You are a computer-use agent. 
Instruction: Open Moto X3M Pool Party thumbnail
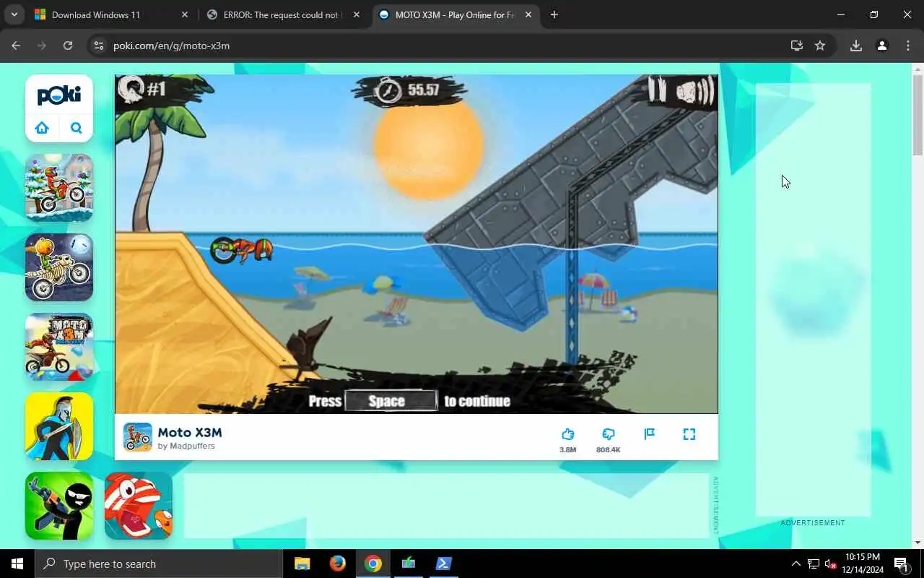(x=59, y=347)
